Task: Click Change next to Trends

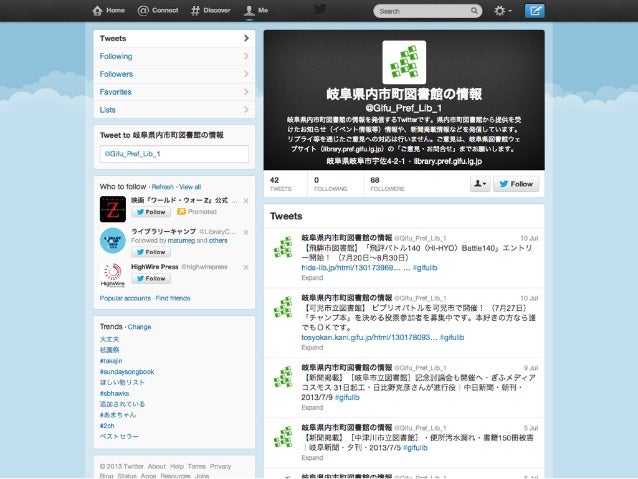Action: pos(139,327)
